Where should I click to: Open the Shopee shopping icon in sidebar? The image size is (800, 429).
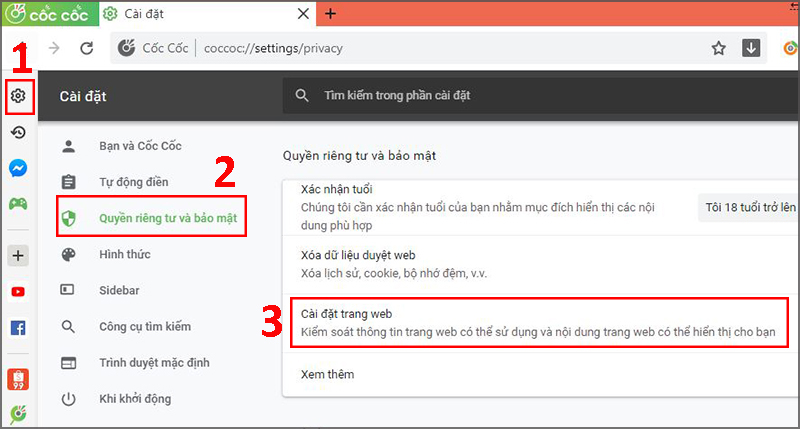tap(18, 379)
